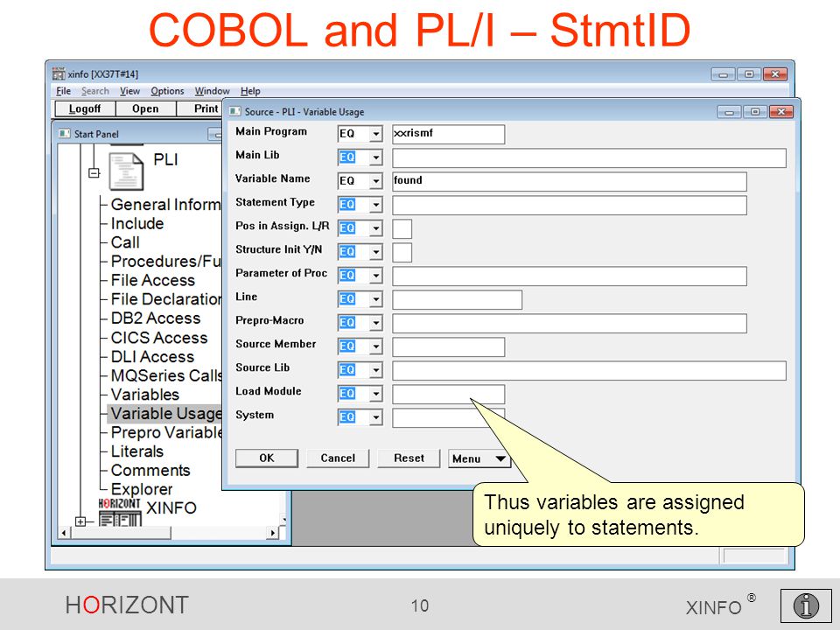This screenshot has height=630, width=840.
Task: Click the Structure Init Y/N field
Action: (402, 252)
